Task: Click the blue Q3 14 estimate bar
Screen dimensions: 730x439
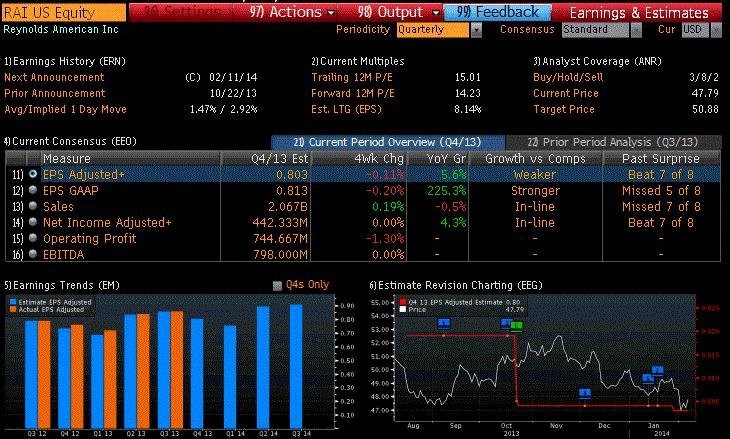Action: pyautogui.click(x=296, y=366)
